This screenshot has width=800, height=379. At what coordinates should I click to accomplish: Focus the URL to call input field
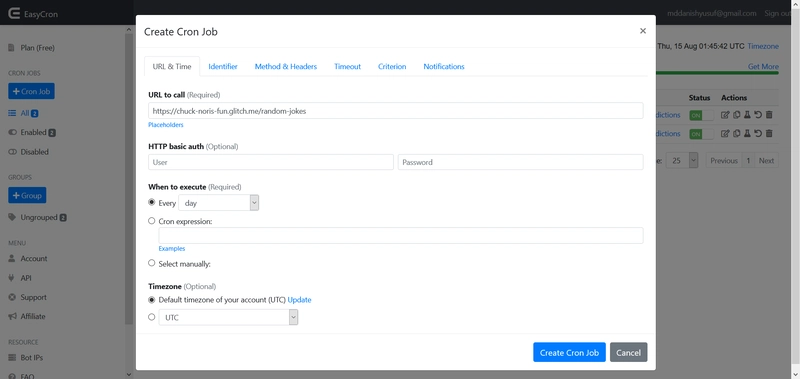[x=395, y=111]
